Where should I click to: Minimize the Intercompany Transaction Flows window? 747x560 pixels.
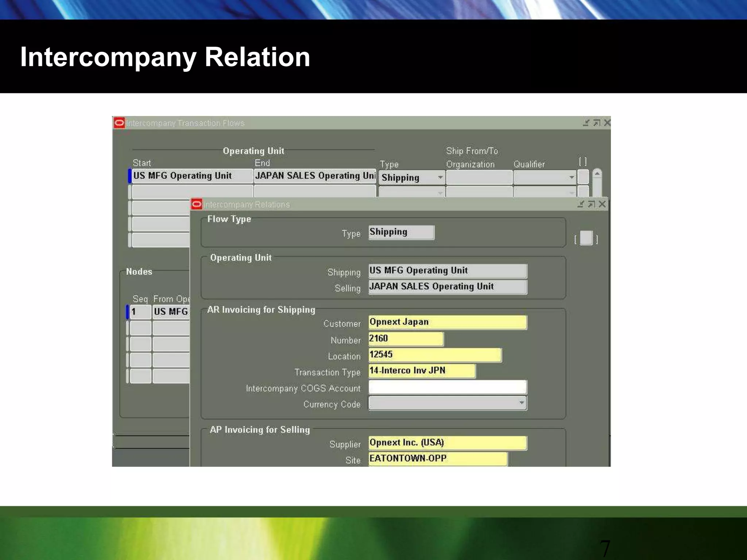[x=586, y=123]
